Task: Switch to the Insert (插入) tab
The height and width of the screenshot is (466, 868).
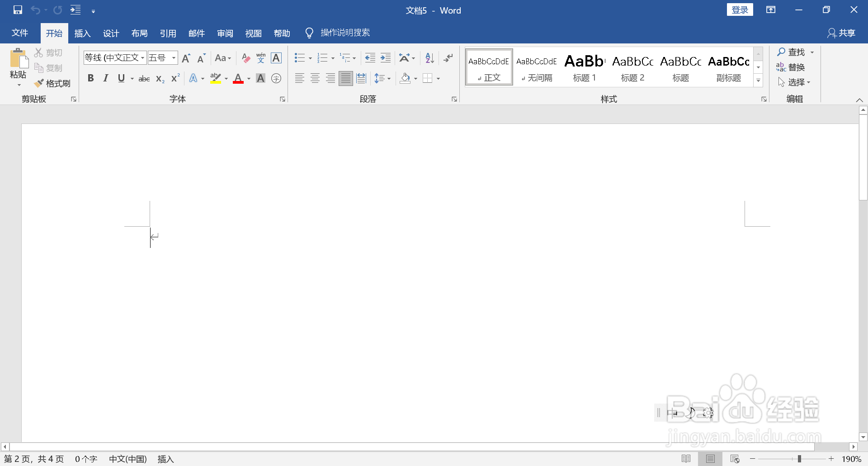Action: [82, 33]
